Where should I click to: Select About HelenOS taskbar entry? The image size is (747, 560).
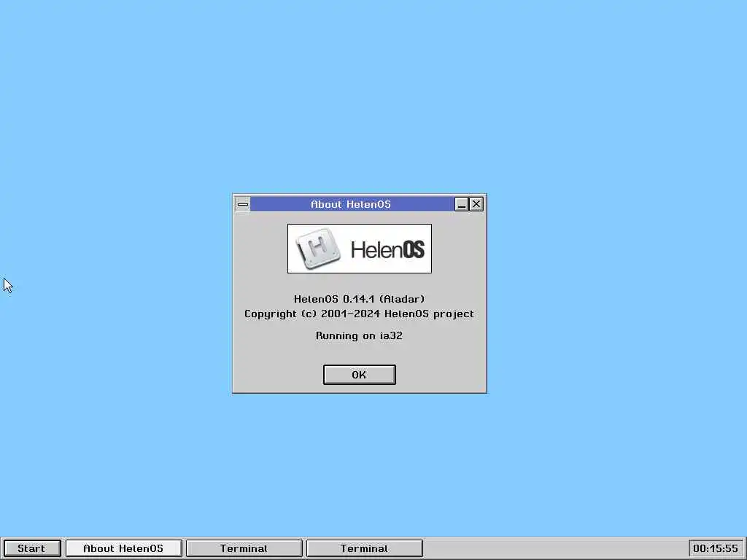point(123,548)
